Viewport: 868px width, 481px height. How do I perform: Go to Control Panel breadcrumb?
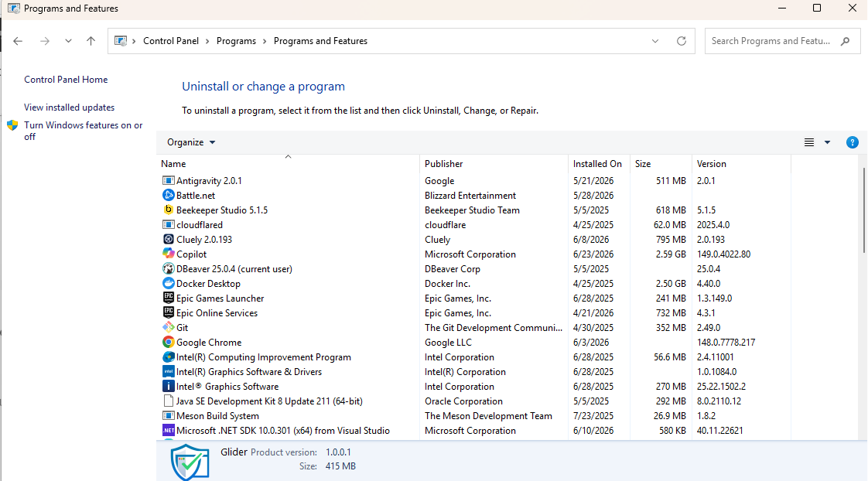[x=170, y=41]
